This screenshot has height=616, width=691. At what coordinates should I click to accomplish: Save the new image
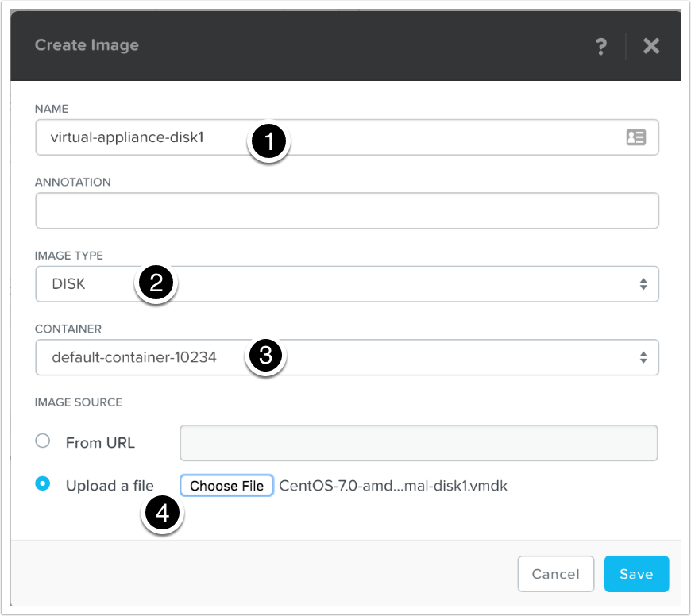[636, 574]
